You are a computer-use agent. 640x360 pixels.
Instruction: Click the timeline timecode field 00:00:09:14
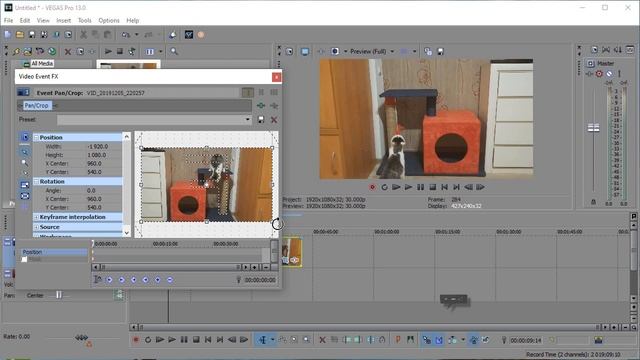point(526,340)
